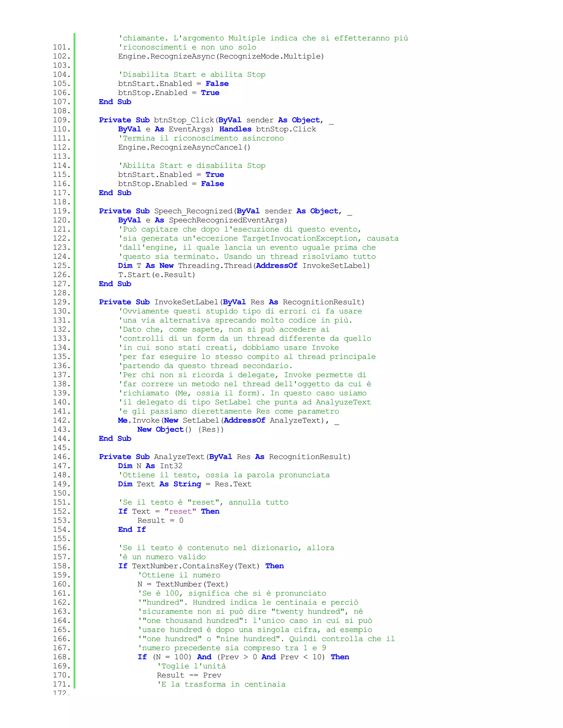The width and height of the screenshot is (563, 728).
Task: Click 'Me.Invoke(New SetLabel' line
Action: coord(228,421)
